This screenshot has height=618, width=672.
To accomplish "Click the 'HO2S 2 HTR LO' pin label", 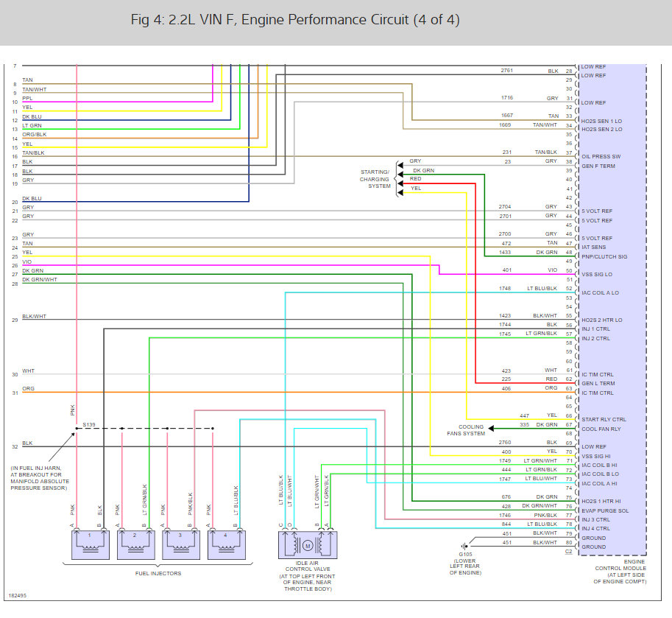I will (602, 320).
